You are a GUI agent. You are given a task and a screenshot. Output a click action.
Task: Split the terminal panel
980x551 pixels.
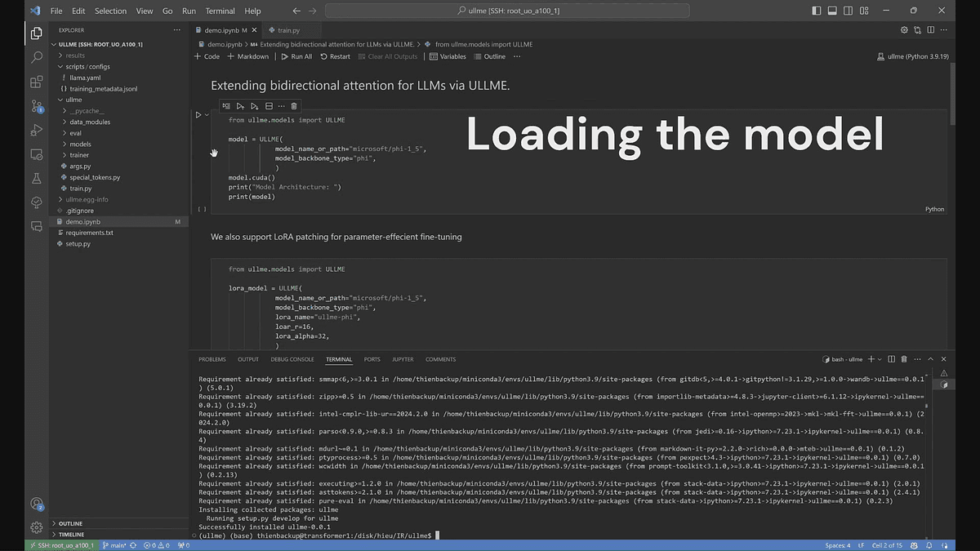(x=891, y=359)
